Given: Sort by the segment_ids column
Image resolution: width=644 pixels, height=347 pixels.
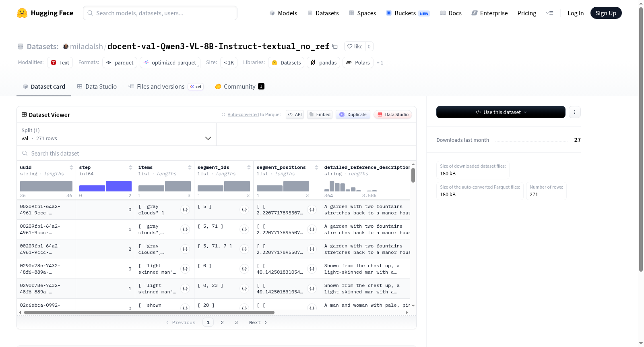Looking at the screenshot, I should 249,167.
